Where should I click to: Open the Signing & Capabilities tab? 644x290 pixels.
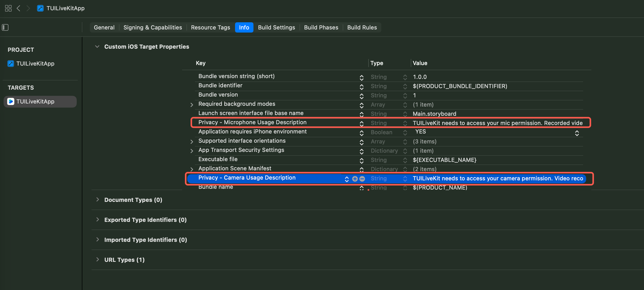click(153, 27)
